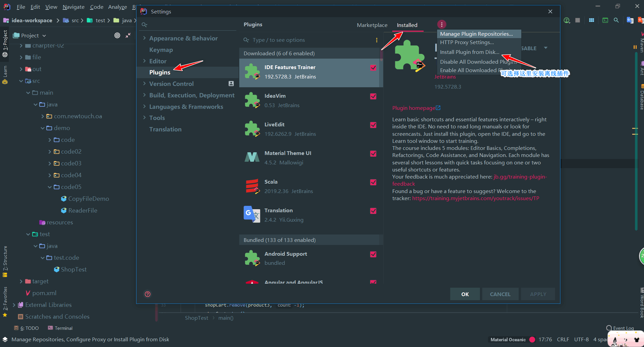The width and height of the screenshot is (644, 347).
Task: Expand Appearance & Behavior settings
Action: click(144, 38)
